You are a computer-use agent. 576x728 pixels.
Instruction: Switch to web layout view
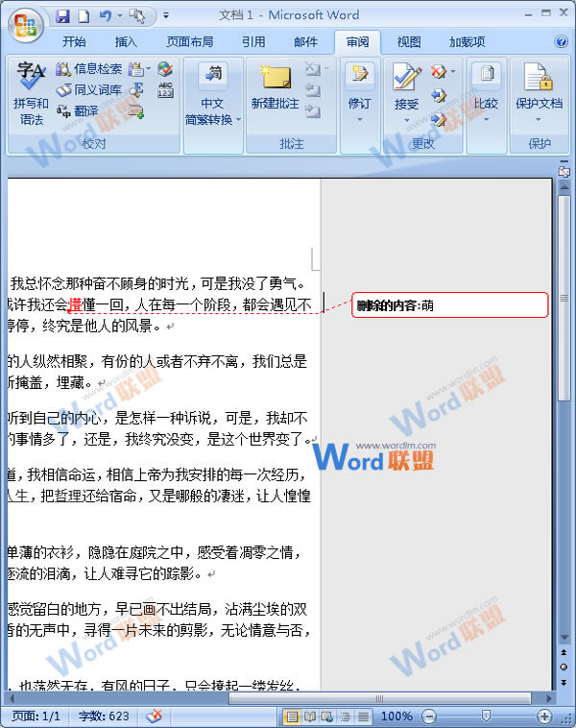pyautogui.click(x=327, y=716)
